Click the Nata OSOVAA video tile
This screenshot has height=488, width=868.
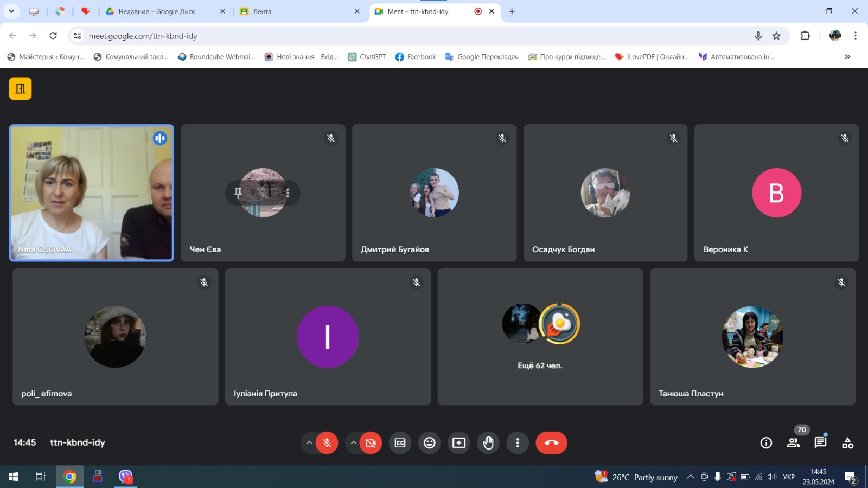[x=92, y=193]
